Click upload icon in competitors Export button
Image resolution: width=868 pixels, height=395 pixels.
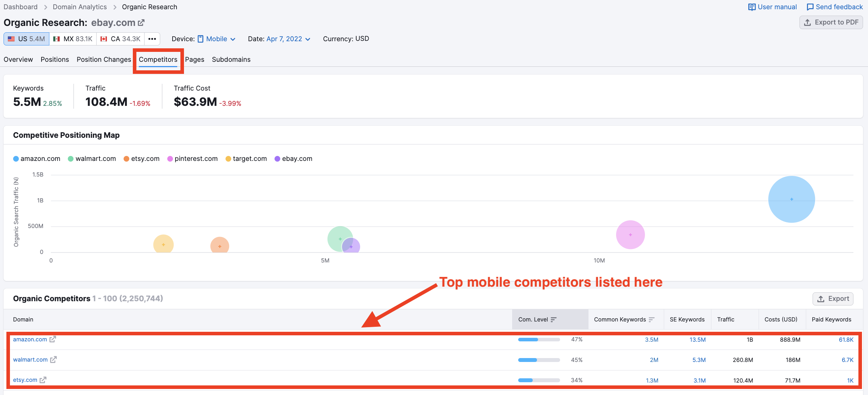(x=821, y=299)
